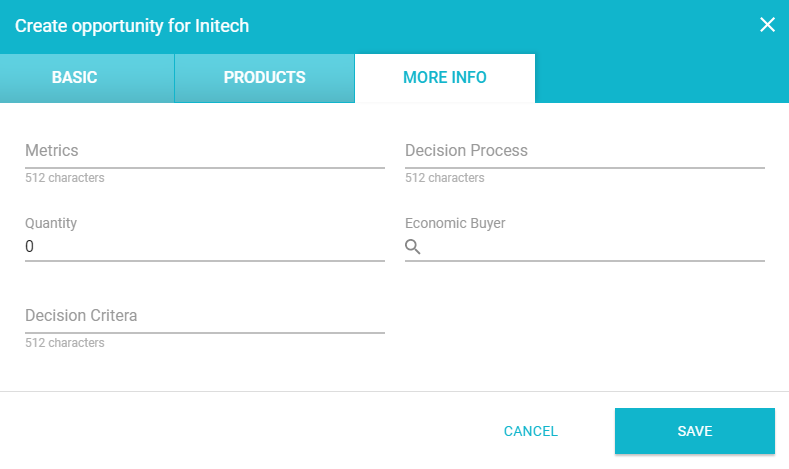Close the Create opportunity dialog
Image resolution: width=789 pixels, height=469 pixels.
[767, 25]
